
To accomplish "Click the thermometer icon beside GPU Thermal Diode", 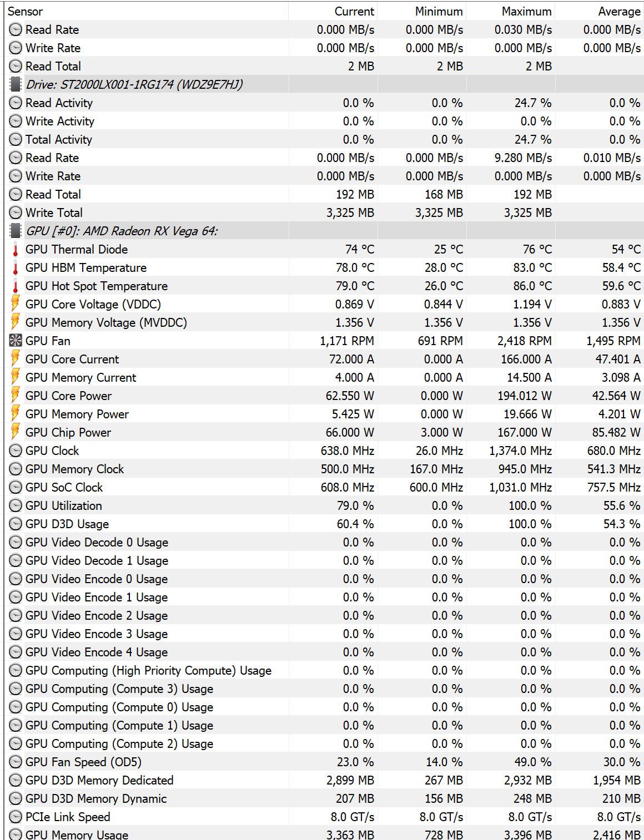I will pyautogui.click(x=15, y=249).
